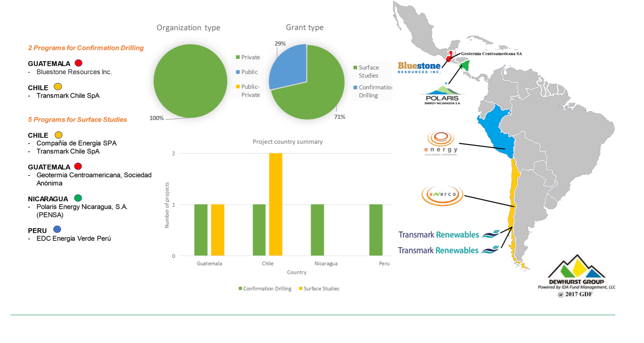Click the "2 Programs for Confirmation Drilling" heading
Image resolution: width=644 pixels, height=343 pixels.
(86, 48)
